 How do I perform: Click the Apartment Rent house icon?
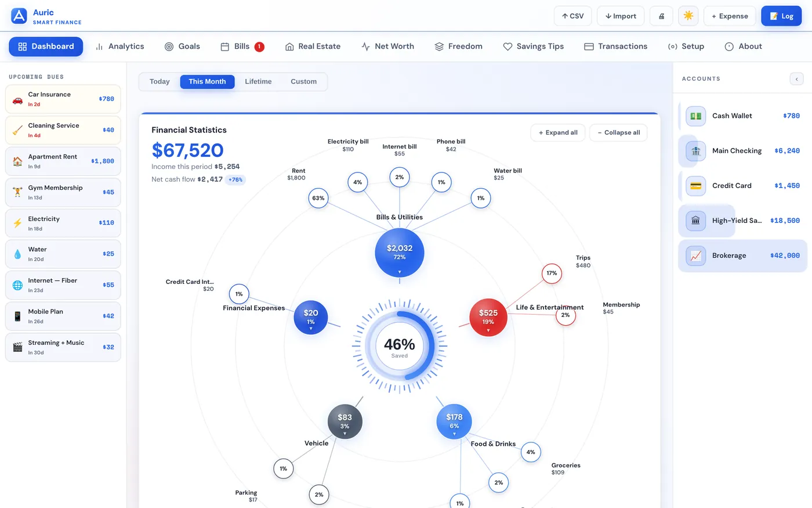click(x=17, y=161)
